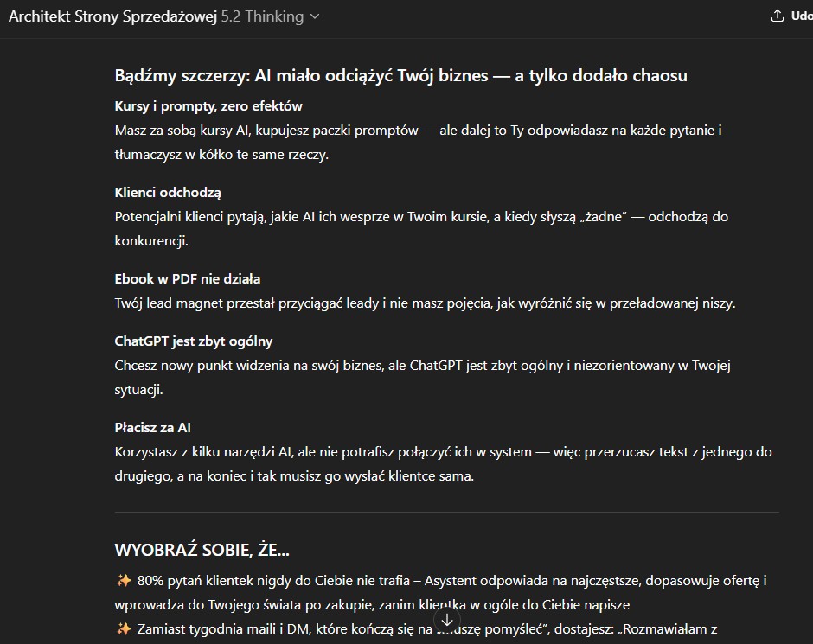The width and height of the screenshot is (813, 644).
Task: Click the paragraph starting 'Potencjalni klienci pytają'
Action: [421, 228]
